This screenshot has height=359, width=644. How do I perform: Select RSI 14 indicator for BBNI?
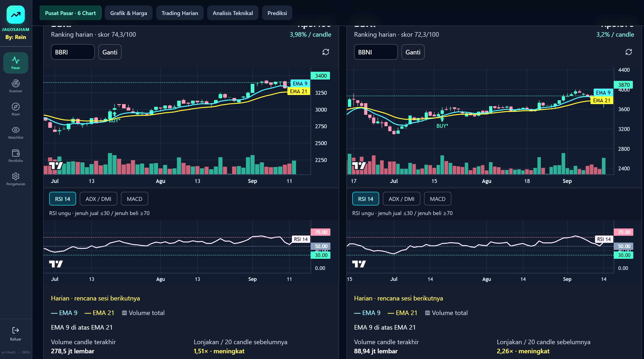pyautogui.click(x=365, y=199)
